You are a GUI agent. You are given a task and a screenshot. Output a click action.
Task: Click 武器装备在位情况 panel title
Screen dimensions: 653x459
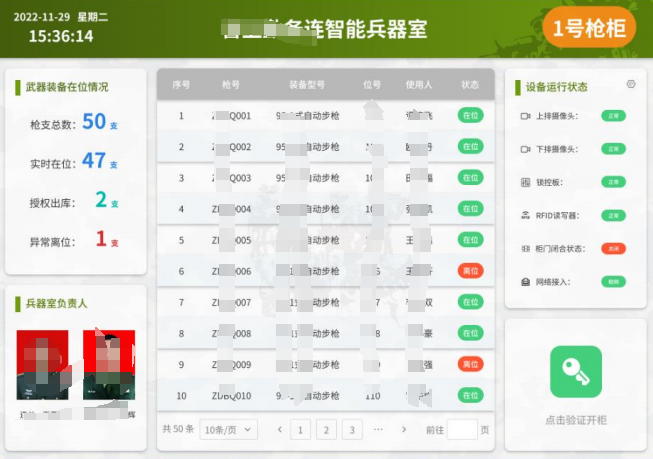pos(67,87)
